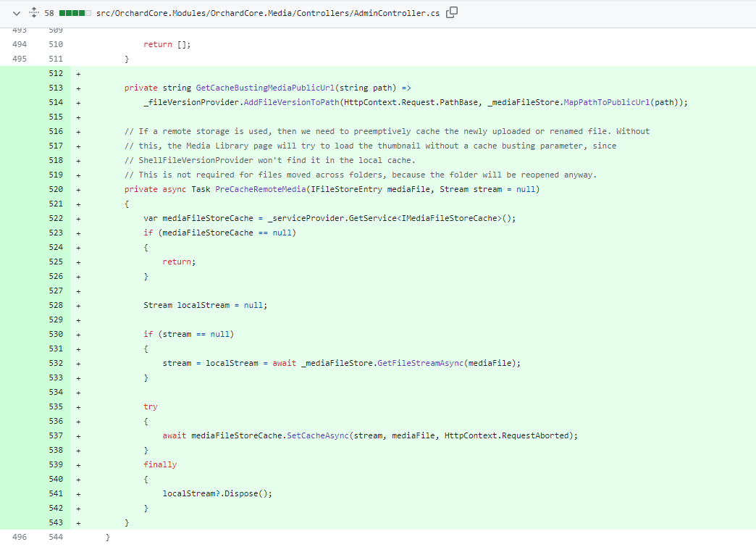Viewport: 756px width, 547px height.
Task: Select old line number 496
Action: pyautogui.click(x=20, y=537)
